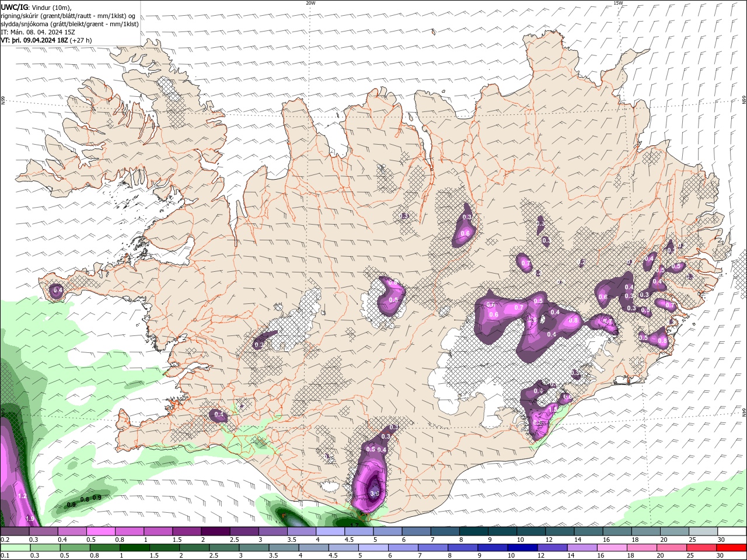Click the 'IT: Mán. 08. 04. 2024 15Z' line

[x=39, y=32]
